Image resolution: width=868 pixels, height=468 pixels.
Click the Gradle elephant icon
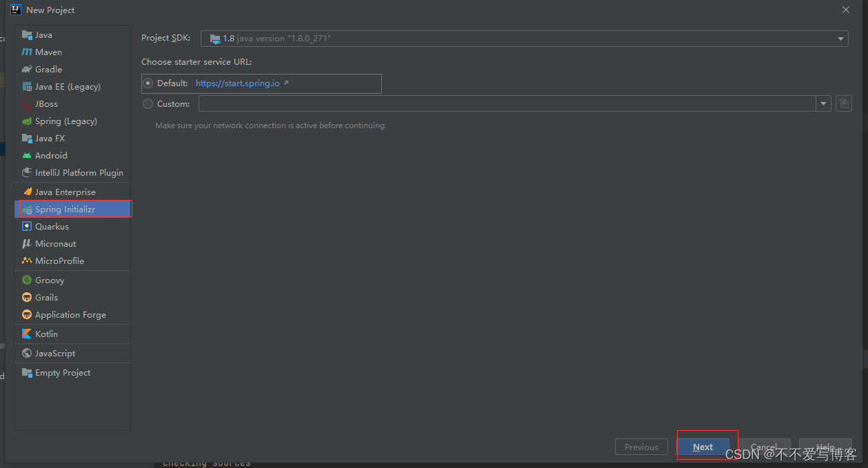[x=27, y=70]
